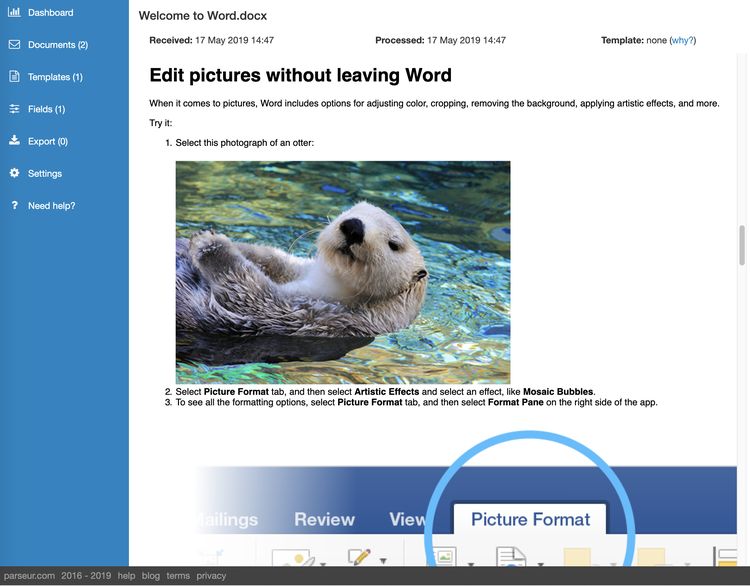750x586 pixels.
Task: Click the Fields sliders icon
Action: click(x=14, y=109)
